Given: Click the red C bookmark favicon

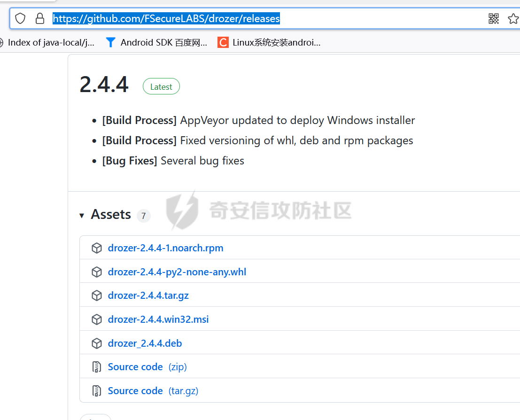Looking at the screenshot, I should (x=223, y=42).
